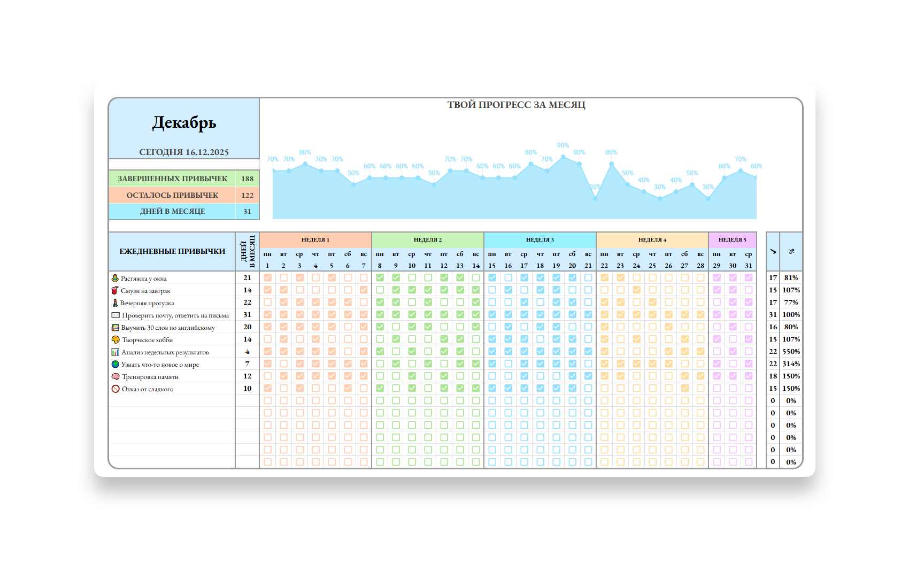Click the Декабрь month title
This screenshot has width=909, height=588.
coord(184,123)
